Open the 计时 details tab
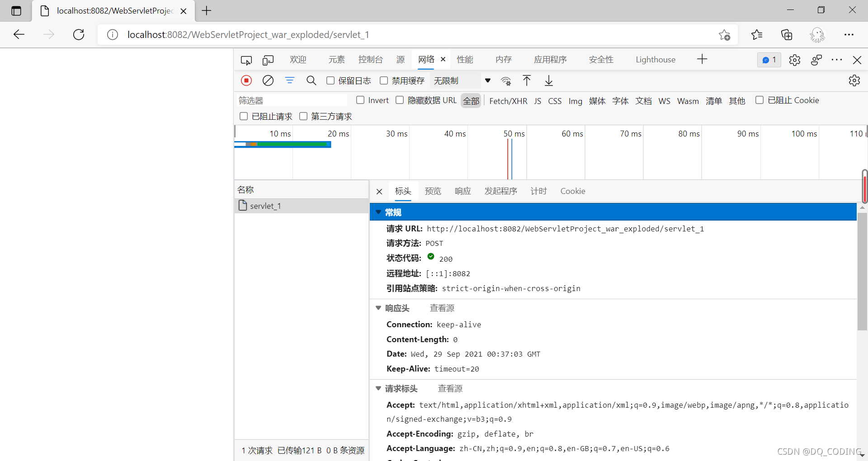 pyautogui.click(x=538, y=191)
